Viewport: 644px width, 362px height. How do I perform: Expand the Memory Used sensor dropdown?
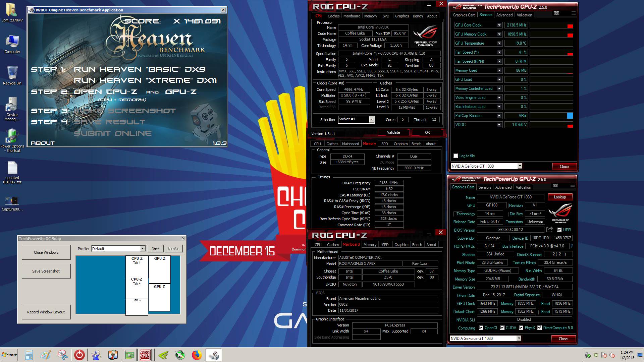[x=499, y=70]
